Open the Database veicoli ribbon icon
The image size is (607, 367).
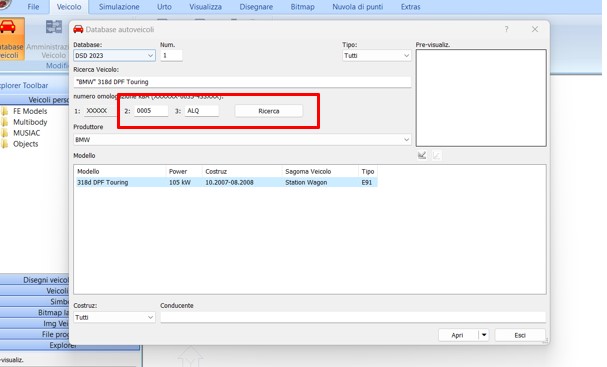point(12,39)
